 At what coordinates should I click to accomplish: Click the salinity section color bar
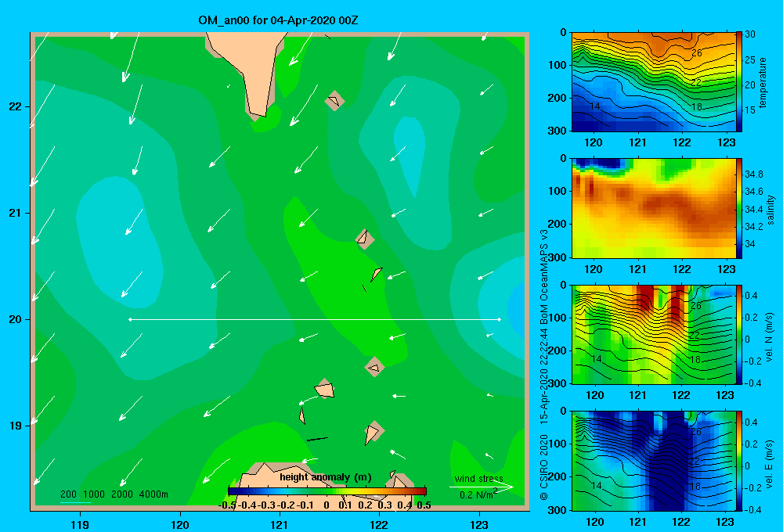[738, 208]
